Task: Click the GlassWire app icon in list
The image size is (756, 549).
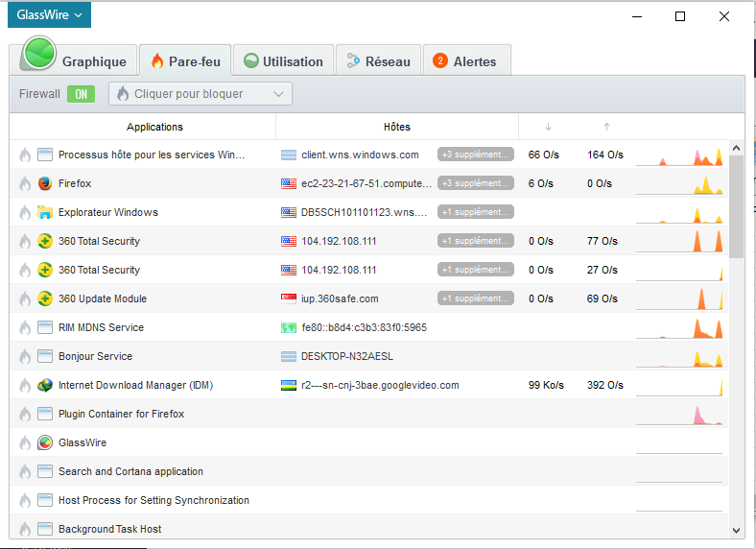Action: click(45, 442)
